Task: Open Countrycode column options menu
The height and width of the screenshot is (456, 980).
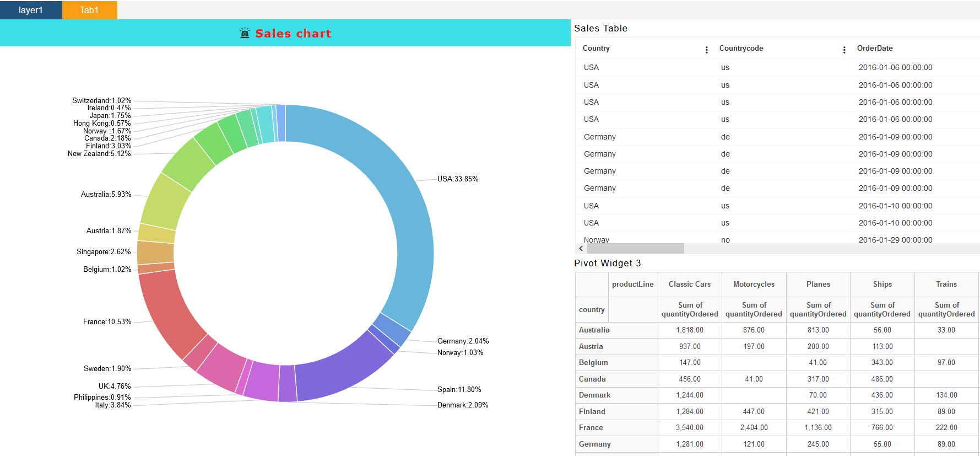Action: click(x=844, y=50)
